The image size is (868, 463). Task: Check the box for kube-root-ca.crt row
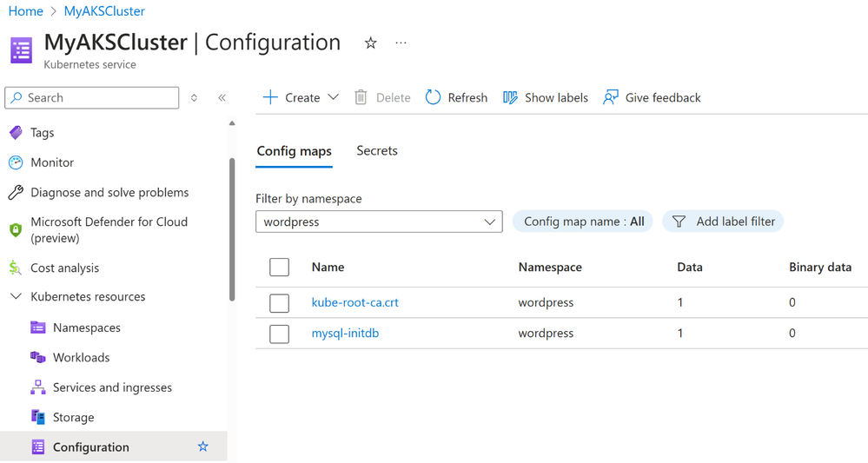[x=279, y=302]
